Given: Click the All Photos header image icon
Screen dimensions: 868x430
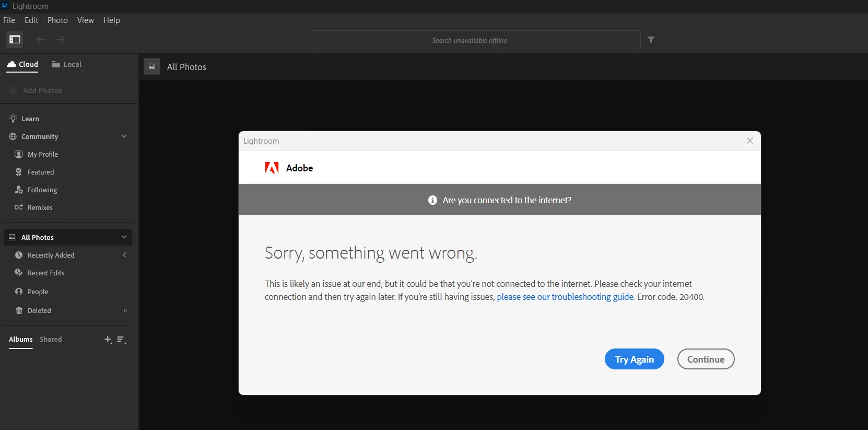Looking at the screenshot, I should pos(152,66).
